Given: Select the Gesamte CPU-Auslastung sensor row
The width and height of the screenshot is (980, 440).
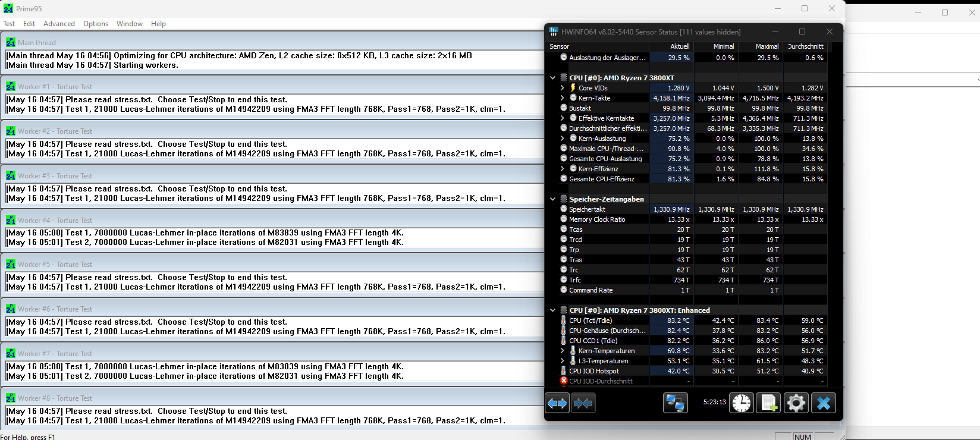Looking at the screenshot, I should (x=687, y=159).
